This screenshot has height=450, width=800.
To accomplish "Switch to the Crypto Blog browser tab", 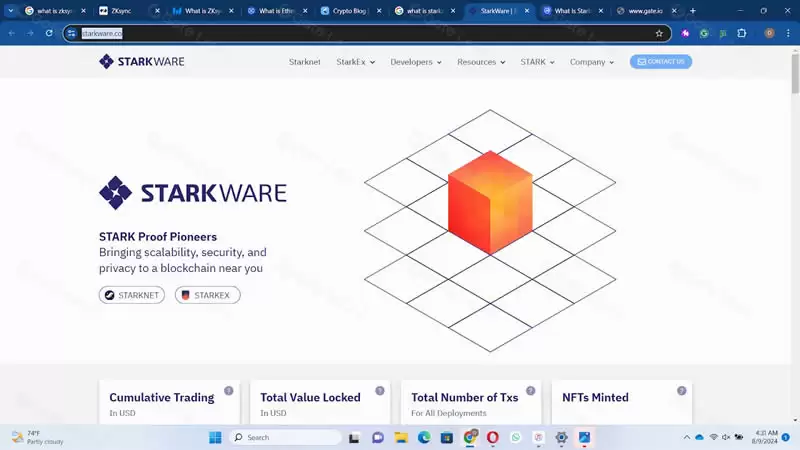I will tap(351, 11).
